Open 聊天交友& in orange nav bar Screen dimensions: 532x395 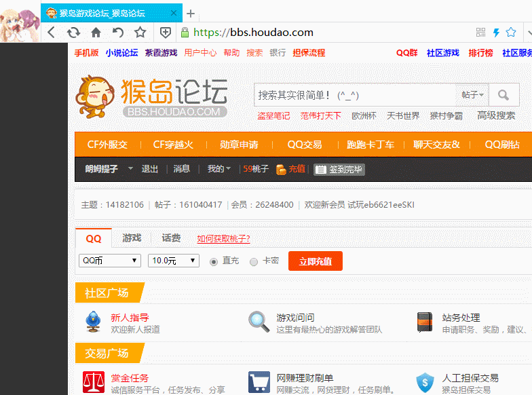[x=436, y=145]
